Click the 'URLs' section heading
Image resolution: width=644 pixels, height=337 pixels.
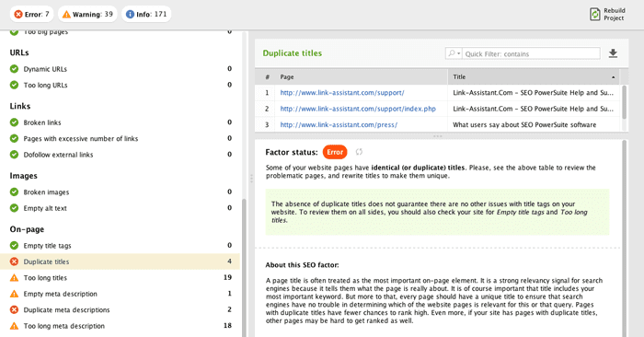[x=19, y=52]
